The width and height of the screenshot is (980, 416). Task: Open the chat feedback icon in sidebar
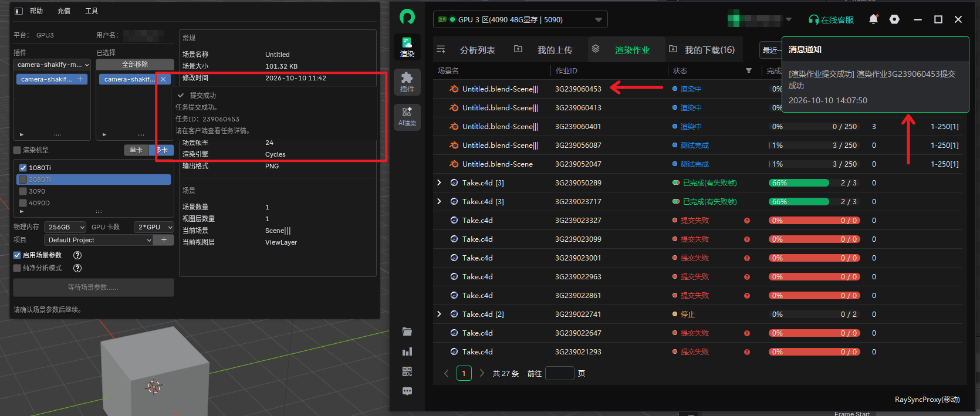click(407, 391)
